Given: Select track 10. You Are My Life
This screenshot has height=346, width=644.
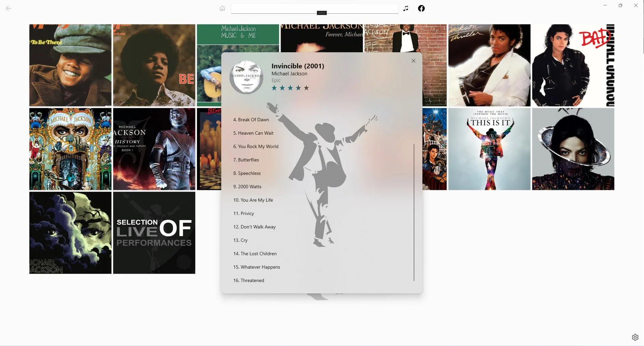Looking at the screenshot, I should coord(253,200).
